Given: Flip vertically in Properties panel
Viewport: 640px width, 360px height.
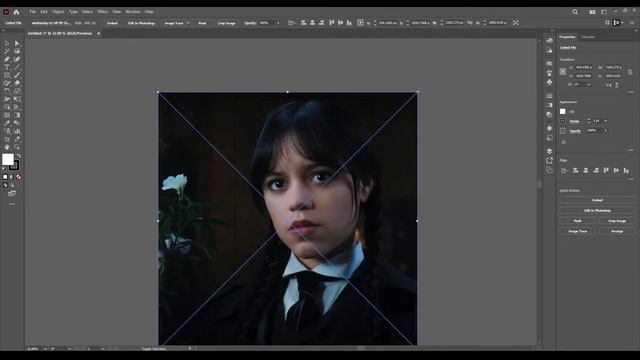Looking at the screenshot, I should pos(617,85).
